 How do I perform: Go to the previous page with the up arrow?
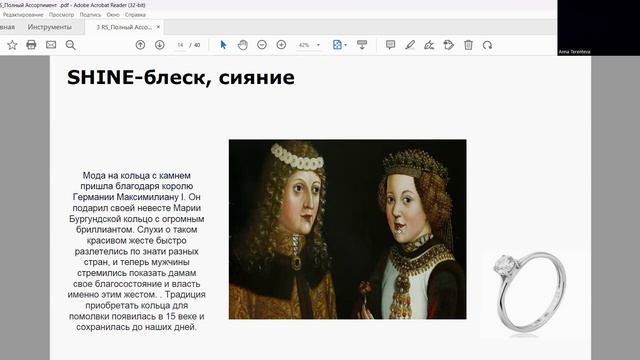coord(140,45)
